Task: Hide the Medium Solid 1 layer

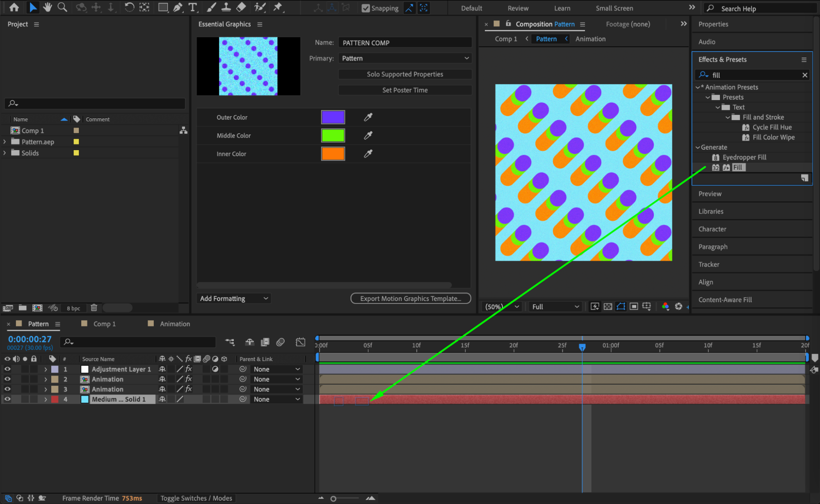Action: (x=7, y=399)
